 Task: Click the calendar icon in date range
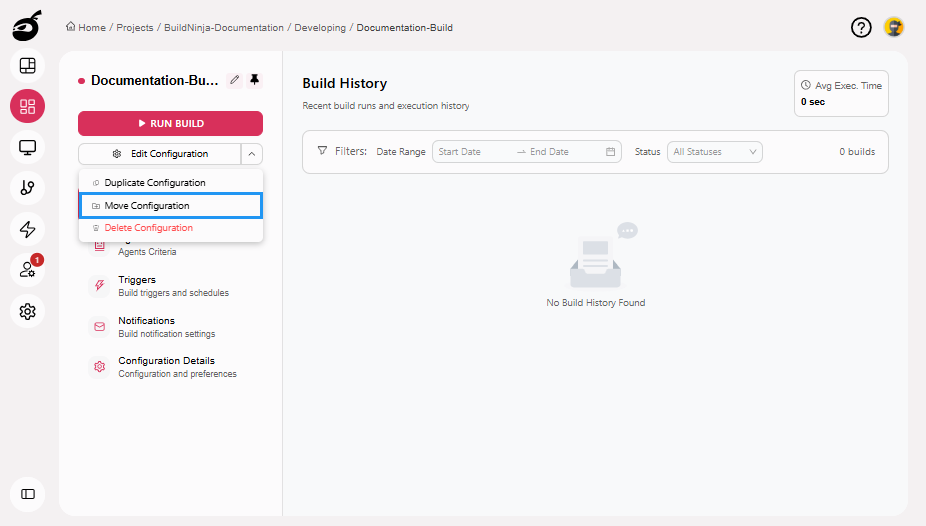tap(610, 152)
